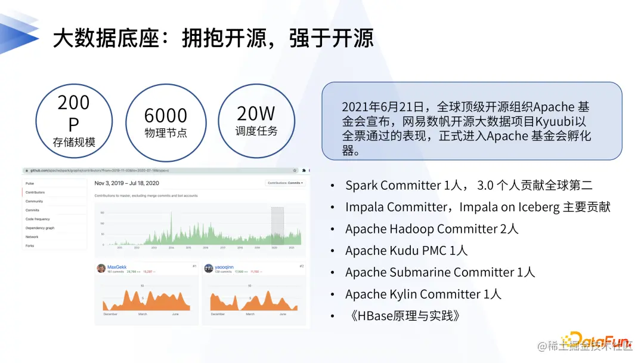Click the bookmark star in the address bar
This screenshot has width=644, height=363.
[295, 170]
